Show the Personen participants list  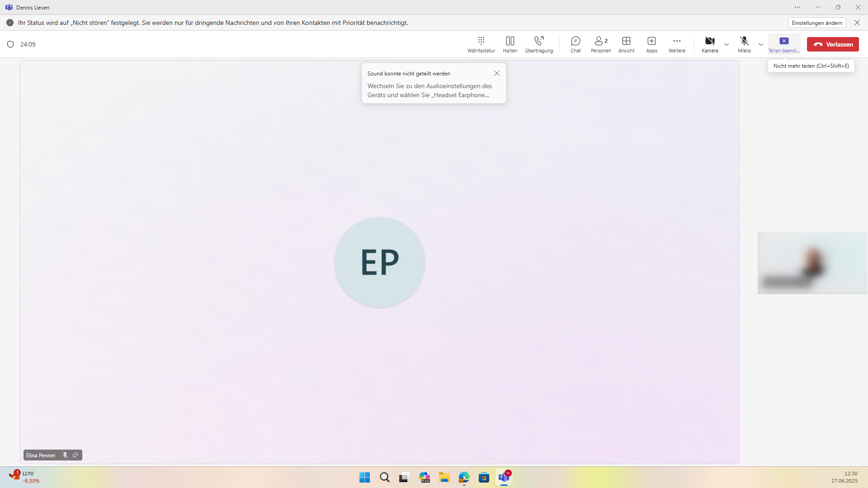[601, 44]
